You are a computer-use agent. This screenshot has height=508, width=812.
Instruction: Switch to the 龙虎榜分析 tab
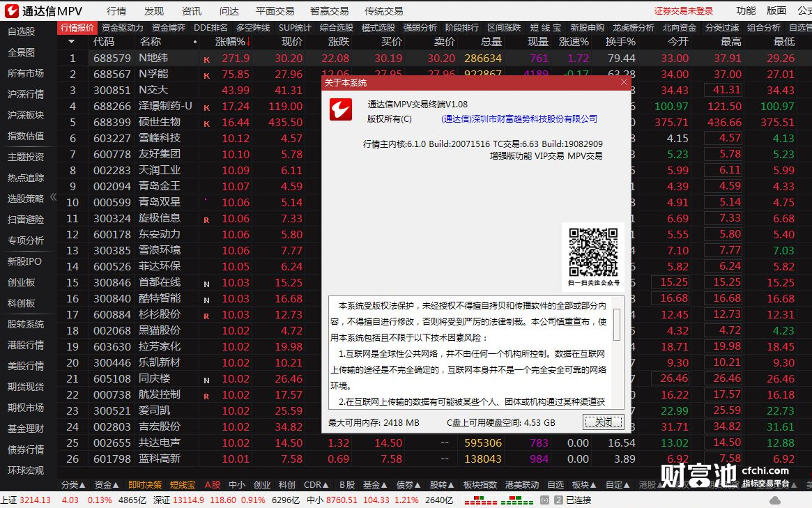(633, 27)
